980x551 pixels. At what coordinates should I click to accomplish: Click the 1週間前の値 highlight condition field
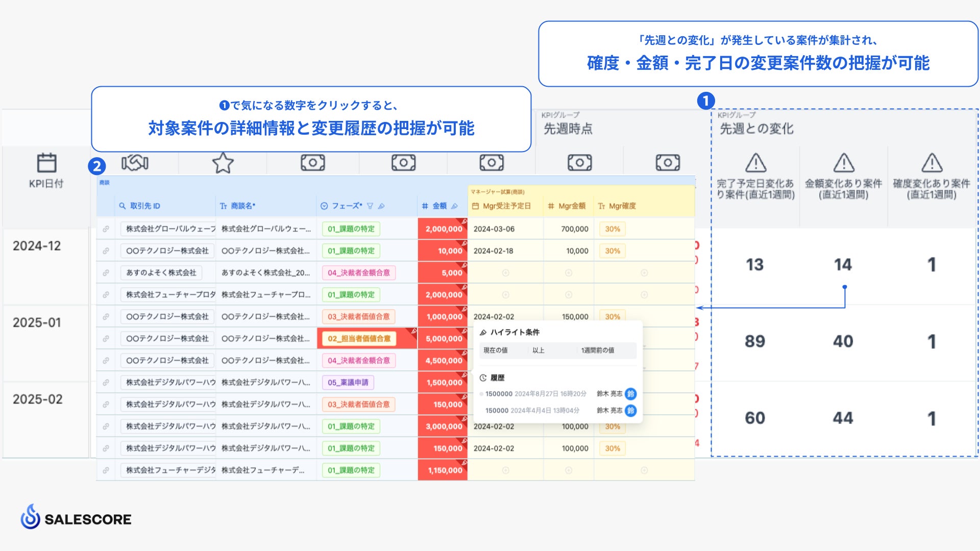pos(598,350)
